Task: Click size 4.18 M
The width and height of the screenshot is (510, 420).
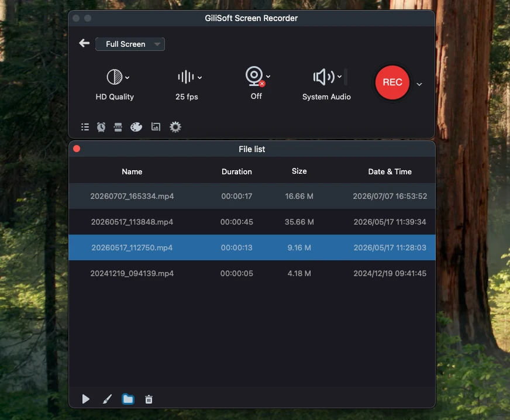Action: [299, 273]
